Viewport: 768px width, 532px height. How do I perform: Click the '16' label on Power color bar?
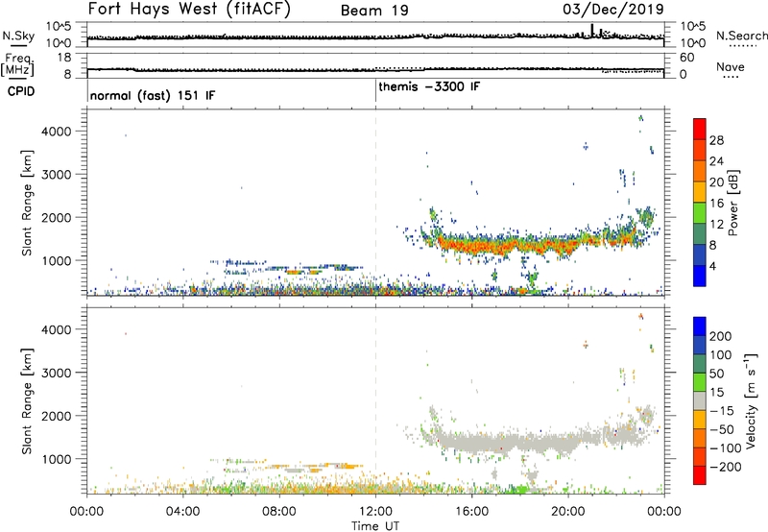click(716, 204)
